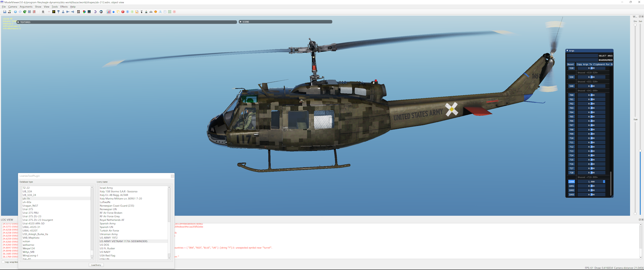Click the dark film strip icon
This screenshot has height=270, width=644.
coord(89,12)
